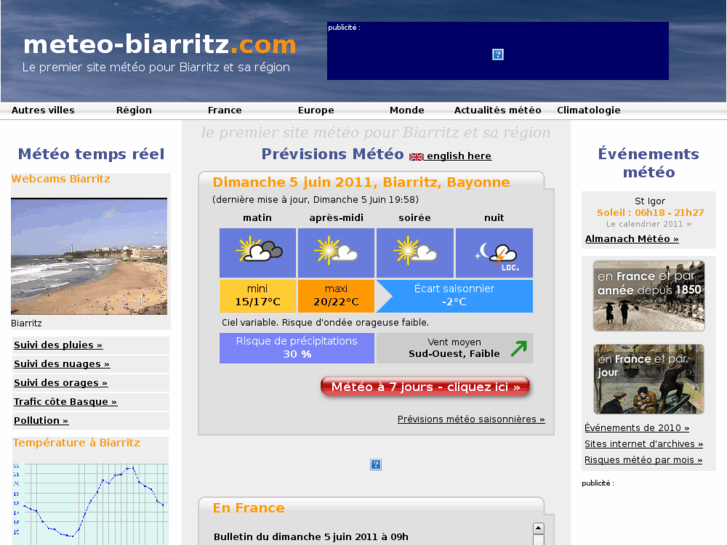Click the broken ad placeholder in the top banner
The height and width of the screenshot is (545, 727).
tap(497, 55)
